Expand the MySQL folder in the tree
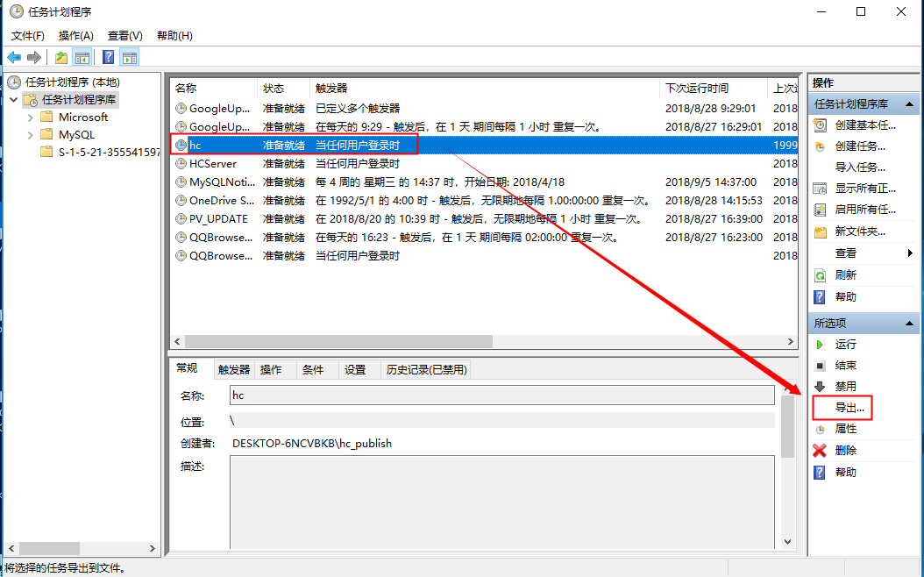This screenshot has width=924, height=577. click(x=31, y=135)
